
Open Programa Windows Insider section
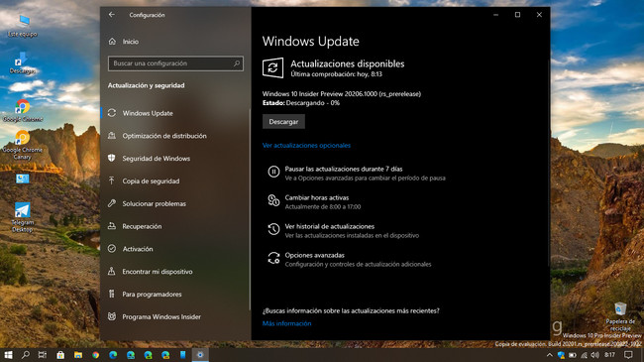(x=175, y=316)
